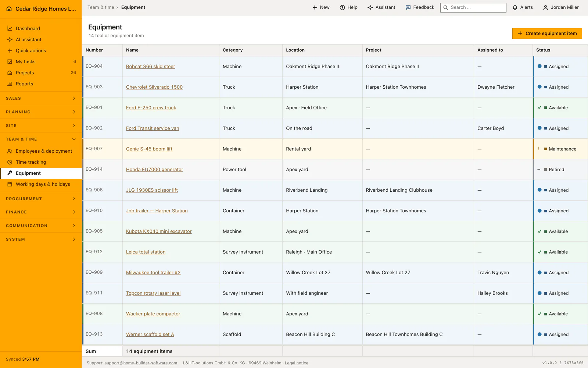Click the Employees & deployment people icon

pyautogui.click(x=10, y=151)
